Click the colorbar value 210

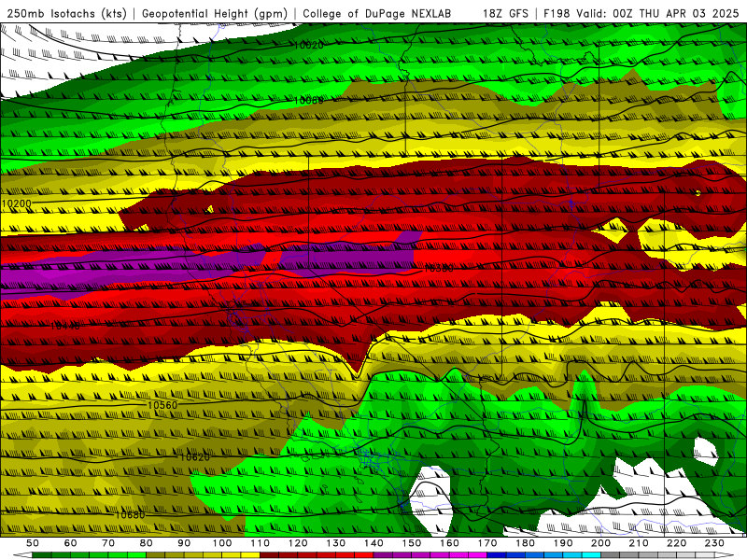[639, 543]
